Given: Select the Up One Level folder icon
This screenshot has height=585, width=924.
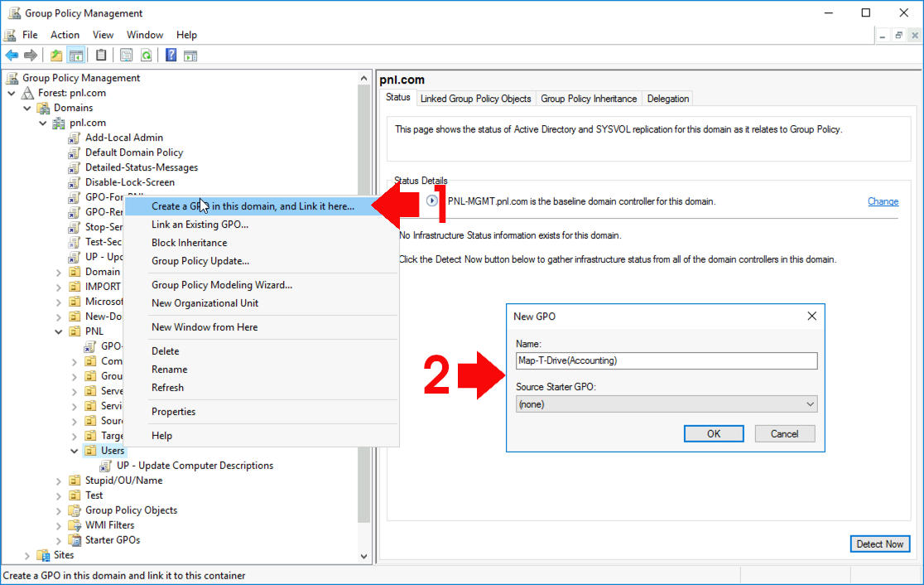Looking at the screenshot, I should [55, 55].
